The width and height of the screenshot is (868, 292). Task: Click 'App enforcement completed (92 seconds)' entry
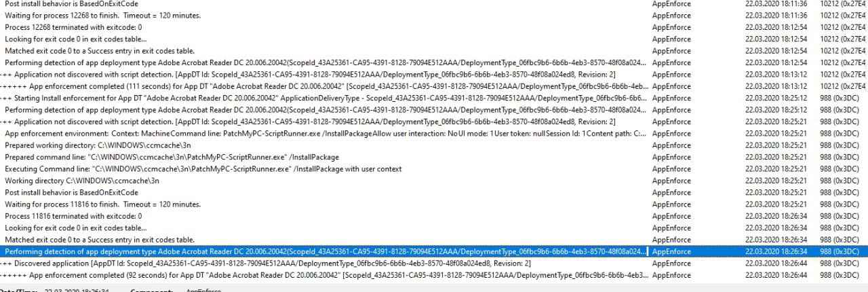pyautogui.click(x=434, y=275)
